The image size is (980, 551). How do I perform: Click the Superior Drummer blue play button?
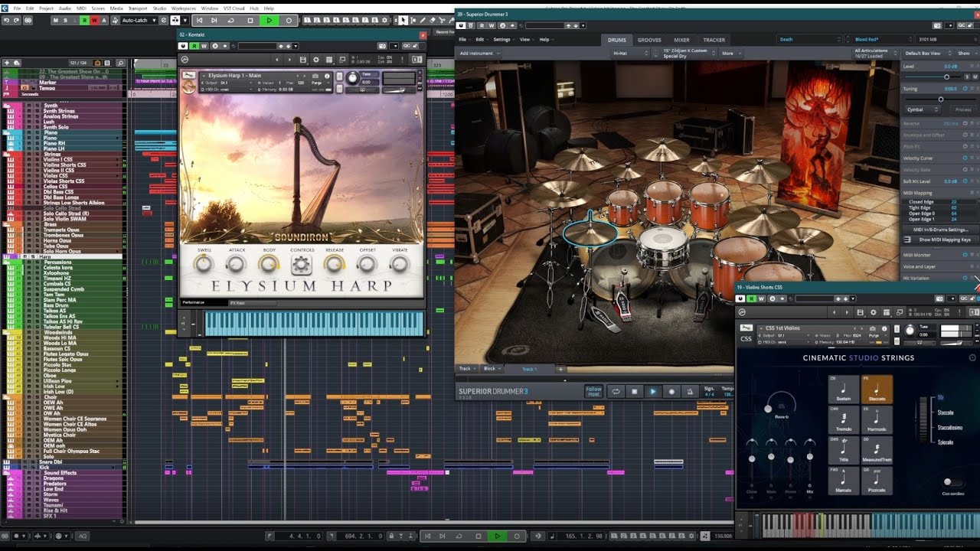653,392
